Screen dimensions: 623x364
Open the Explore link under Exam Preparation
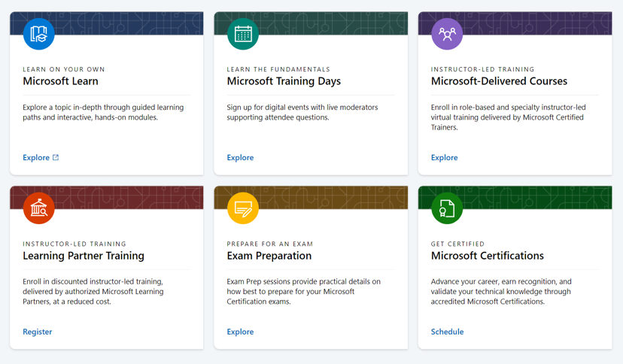(240, 332)
